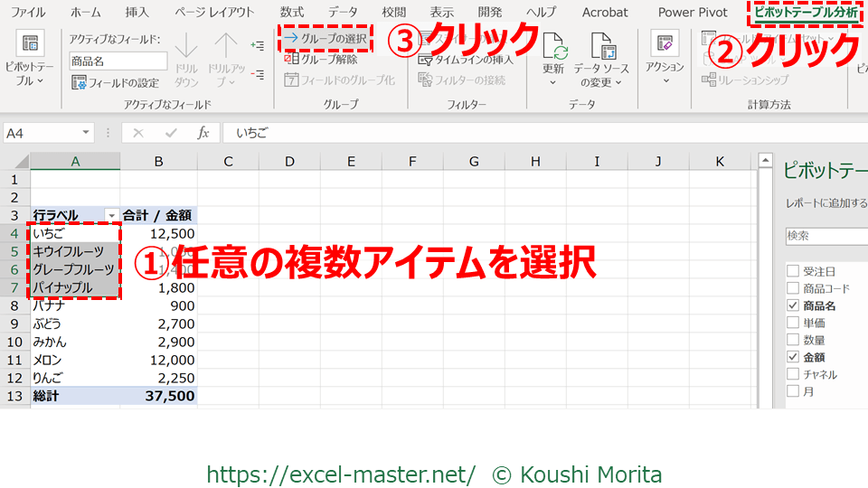The image size is (868, 488).
Task: Click the ドリルダウン arrow icon
Action: click(185, 45)
